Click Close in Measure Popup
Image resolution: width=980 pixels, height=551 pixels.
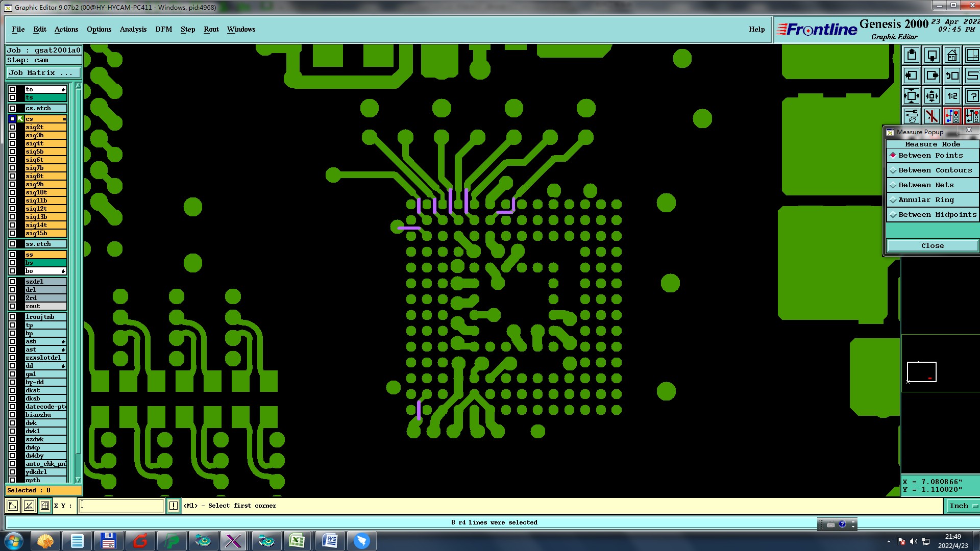pyautogui.click(x=932, y=246)
